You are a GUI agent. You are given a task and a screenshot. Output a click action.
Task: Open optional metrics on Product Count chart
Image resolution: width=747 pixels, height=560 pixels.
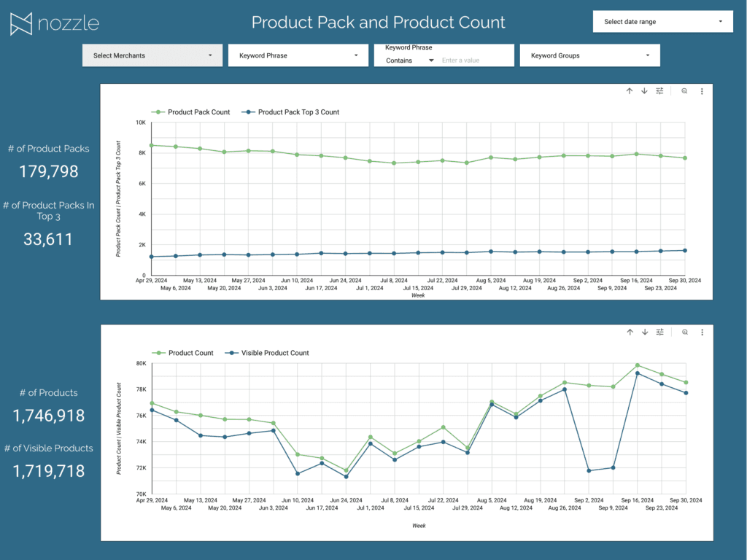[659, 332]
